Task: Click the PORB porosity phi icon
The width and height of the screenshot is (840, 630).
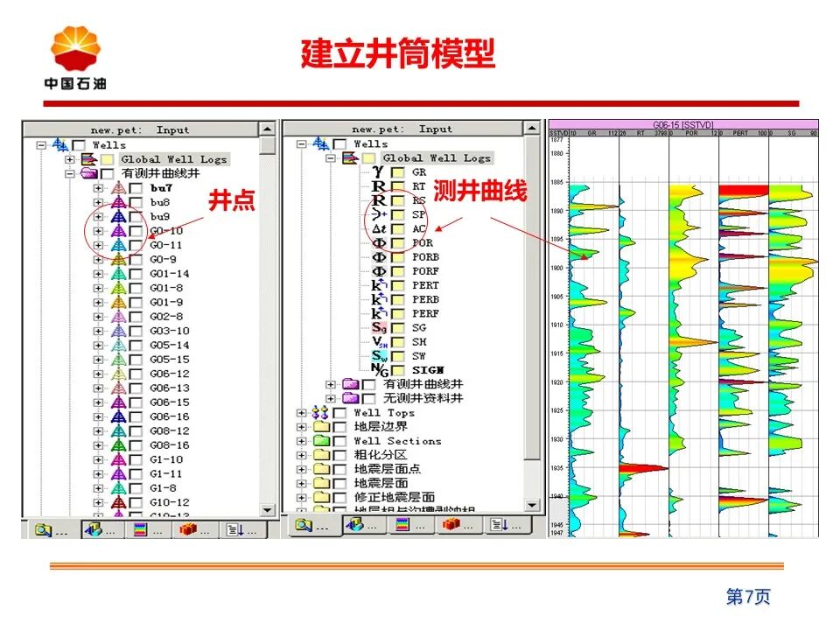Action: [x=379, y=257]
